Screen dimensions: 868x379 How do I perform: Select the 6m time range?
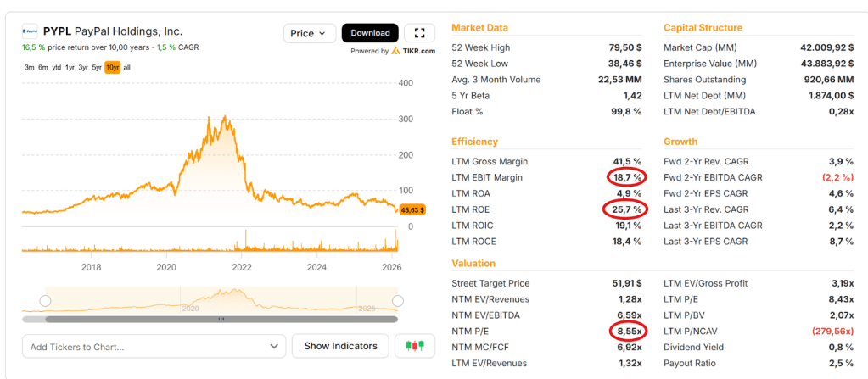coord(42,68)
